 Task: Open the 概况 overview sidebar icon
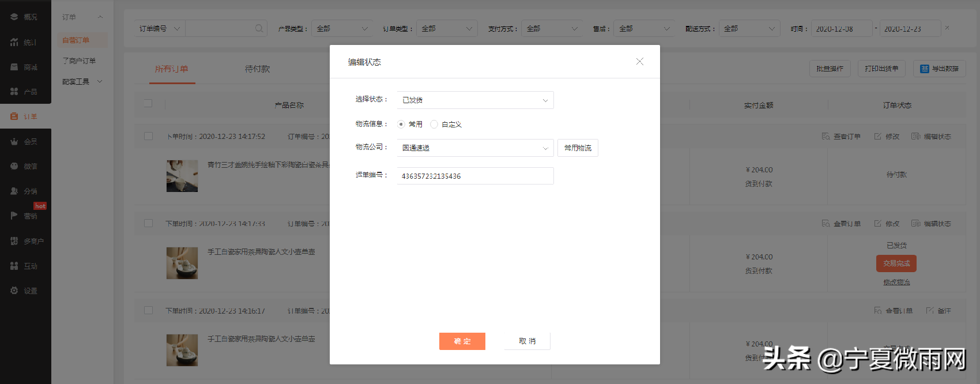(14, 17)
